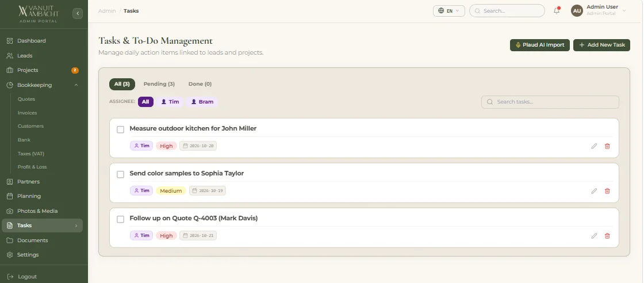This screenshot has width=644, height=283.
Task: Click the date 2026-10-20 calendar chip
Action: (x=198, y=146)
